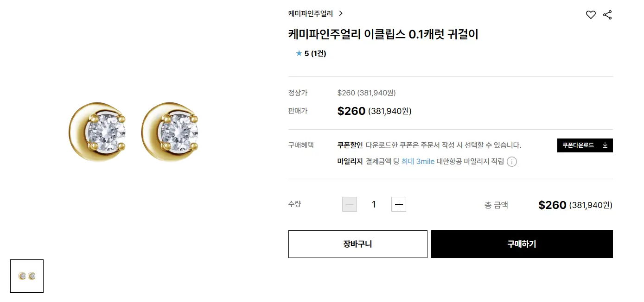
Task: Click the download arrow icon on the coupon button
Action: [x=605, y=145]
